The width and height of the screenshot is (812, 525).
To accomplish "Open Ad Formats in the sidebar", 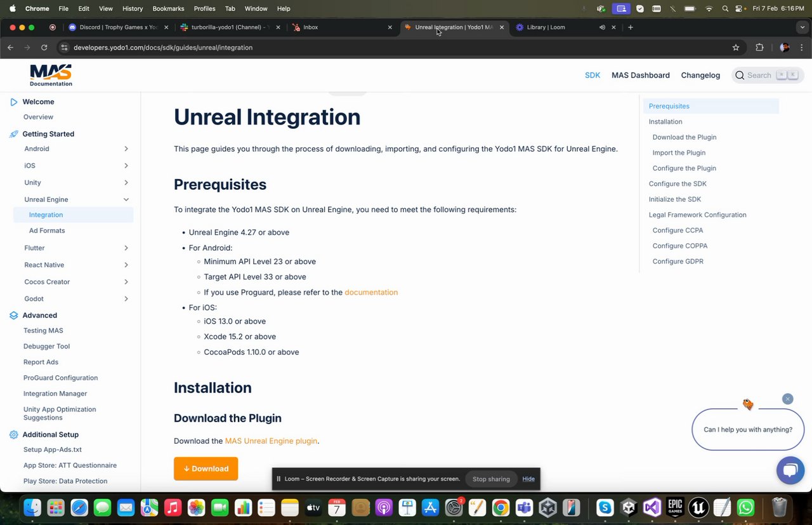I will tap(47, 230).
